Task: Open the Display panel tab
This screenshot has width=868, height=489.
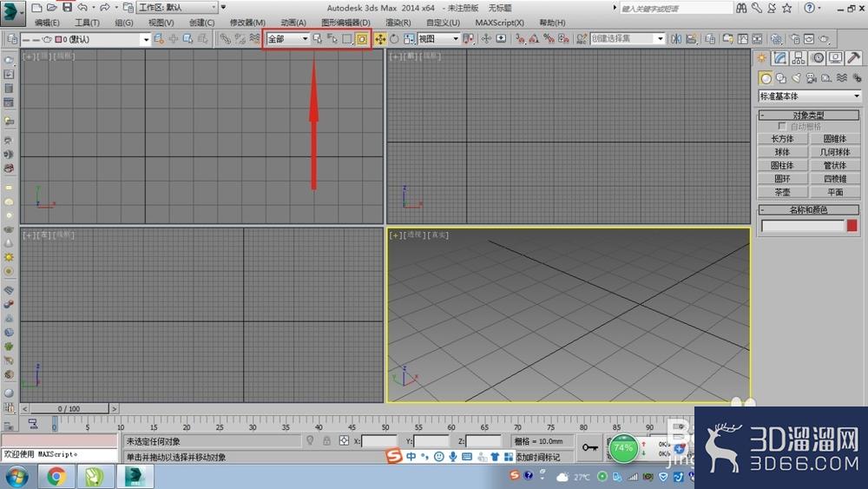Action: tap(835, 57)
